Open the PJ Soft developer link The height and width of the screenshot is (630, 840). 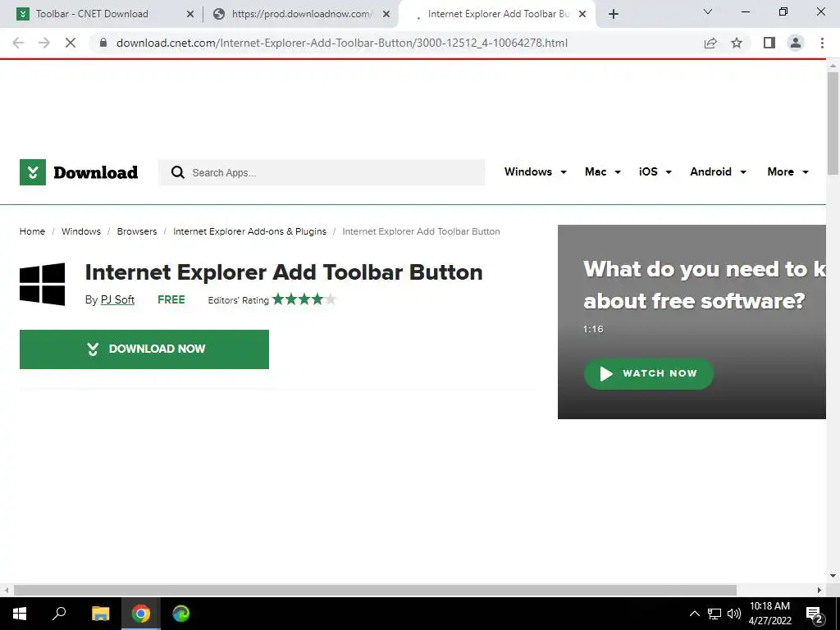click(117, 299)
